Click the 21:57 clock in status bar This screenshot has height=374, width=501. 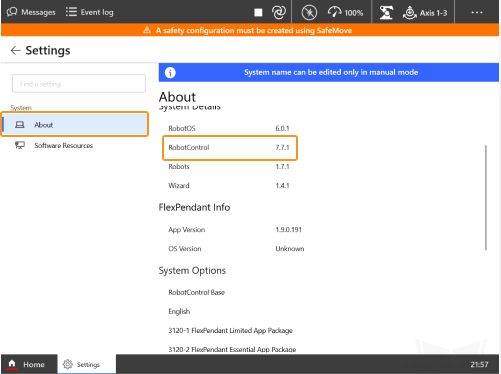click(479, 364)
